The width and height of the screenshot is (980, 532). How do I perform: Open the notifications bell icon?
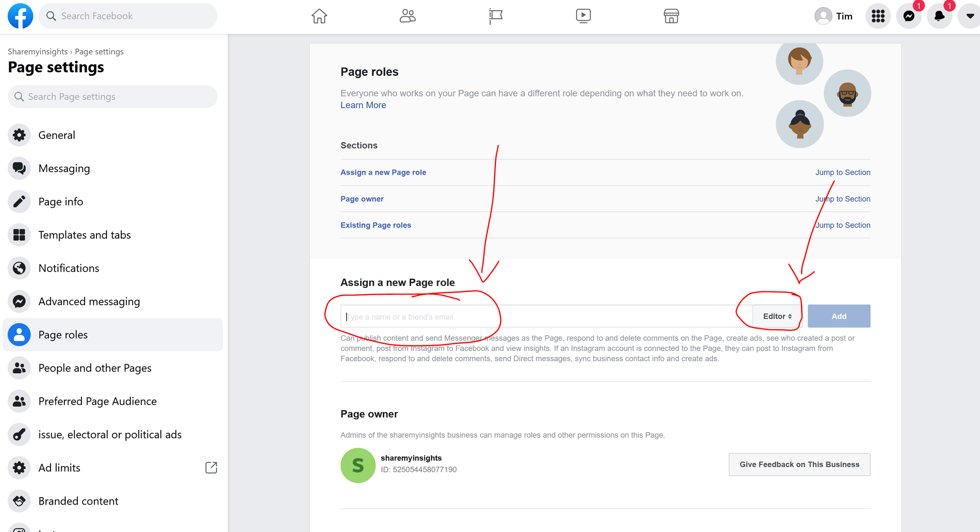pos(939,16)
